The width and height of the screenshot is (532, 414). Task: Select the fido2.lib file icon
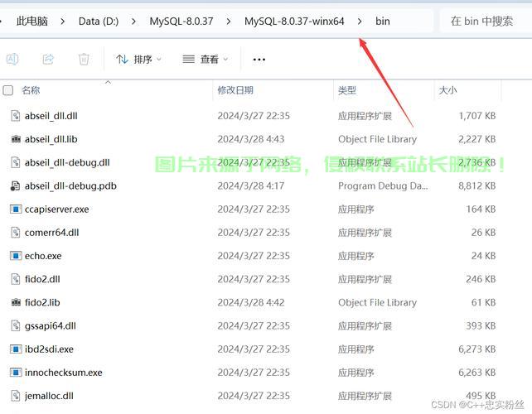[x=16, y=302]
